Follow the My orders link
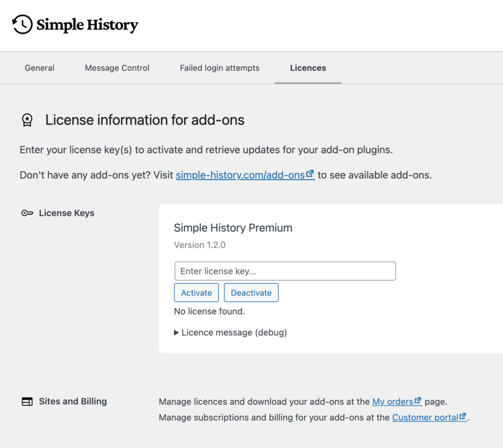 [x=392, y=402]
